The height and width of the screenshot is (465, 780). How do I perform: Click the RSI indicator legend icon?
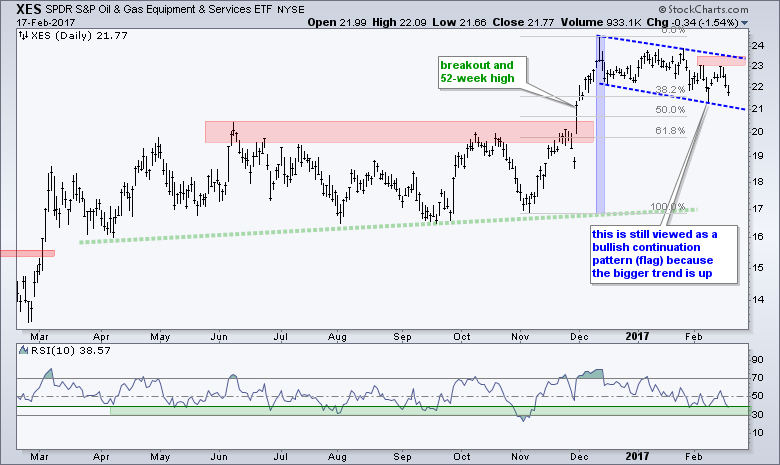click(23, 350)
